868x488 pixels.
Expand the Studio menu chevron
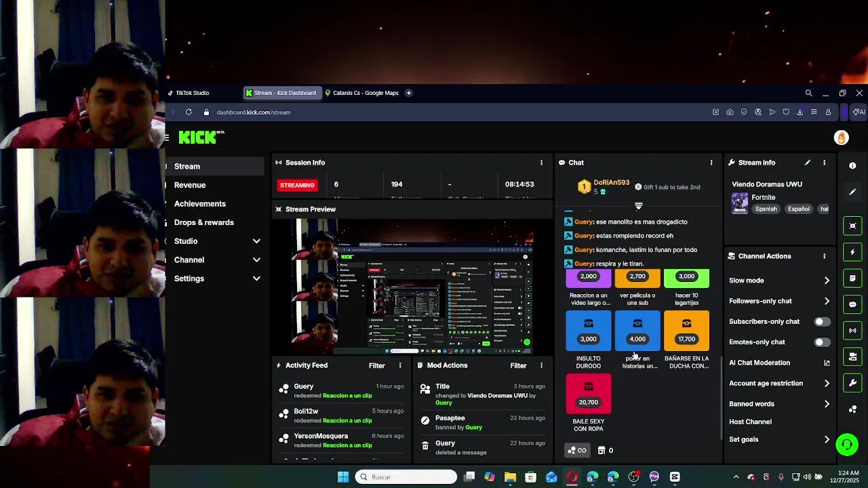click(256, 241)
